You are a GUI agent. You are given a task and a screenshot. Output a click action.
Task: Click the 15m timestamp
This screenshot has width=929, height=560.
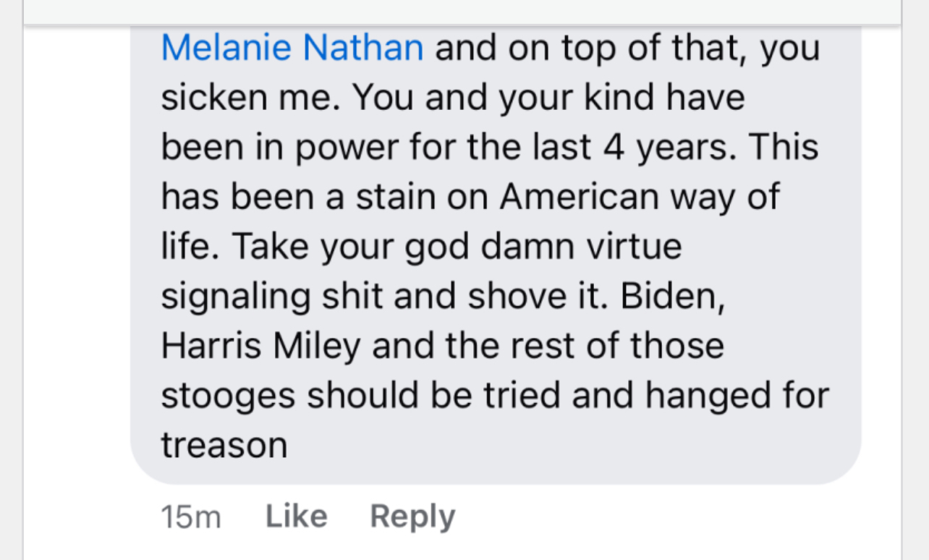(x=190, y=518)
